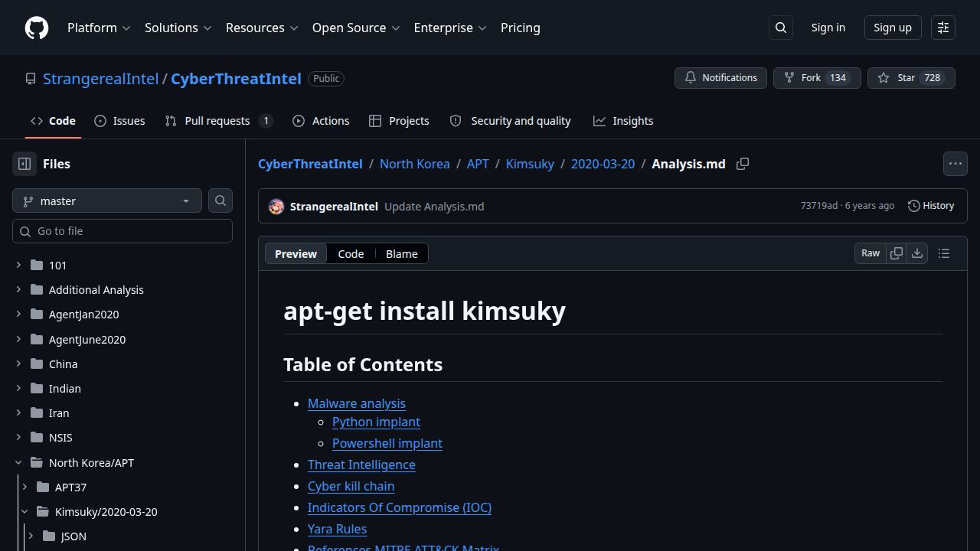Screen dimensions: 980x551
Task: Open the GitHub homepage logo
Action: pyautogui.click(x=37, y=28)
